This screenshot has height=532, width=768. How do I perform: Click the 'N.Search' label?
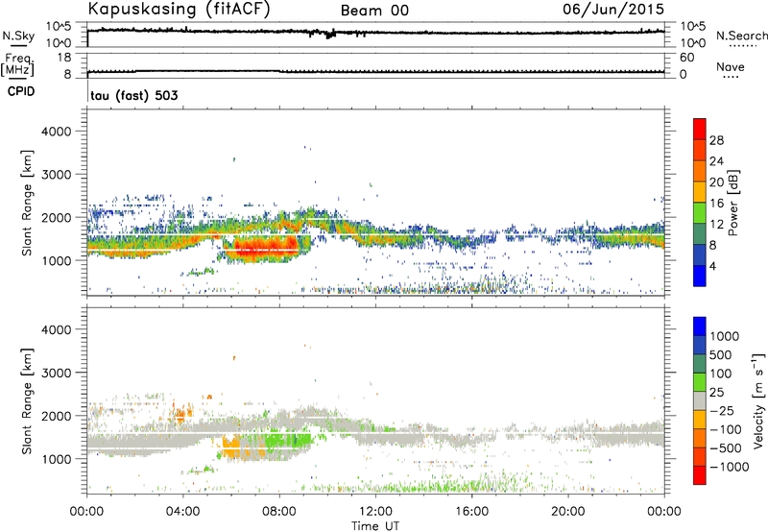pos(742,36)
